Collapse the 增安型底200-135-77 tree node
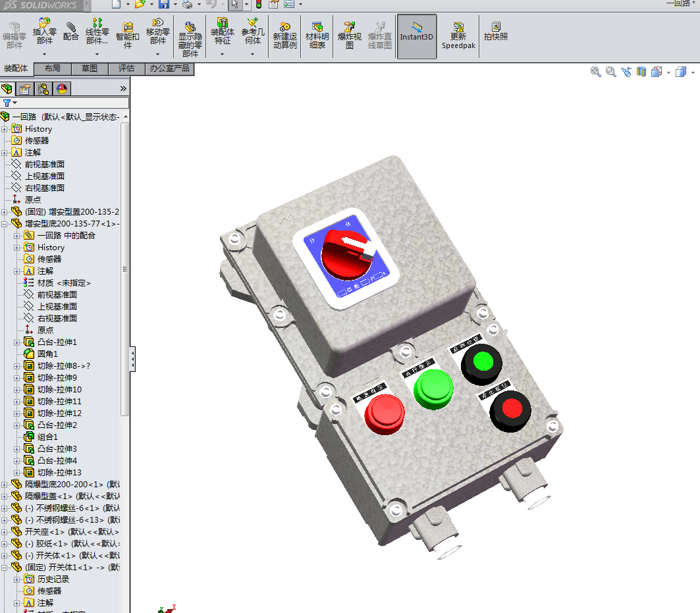 tap(5, 224)
